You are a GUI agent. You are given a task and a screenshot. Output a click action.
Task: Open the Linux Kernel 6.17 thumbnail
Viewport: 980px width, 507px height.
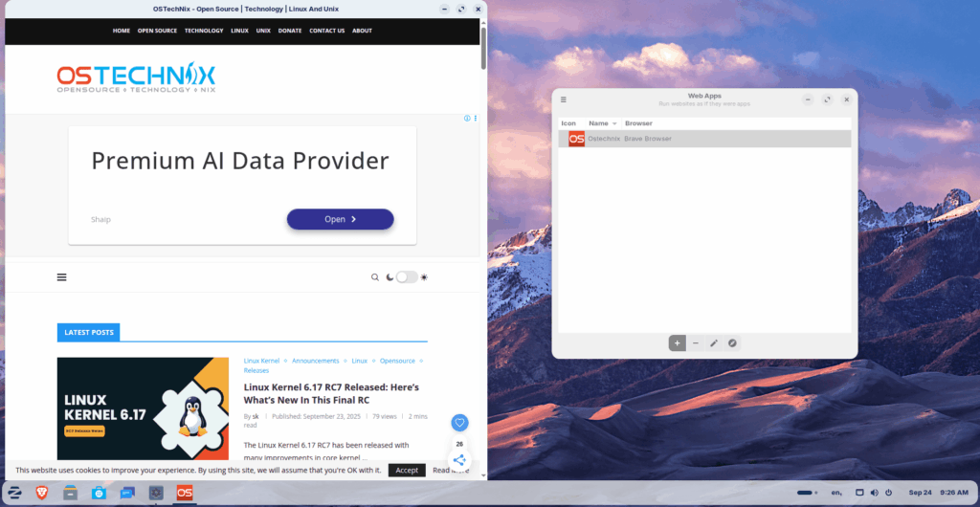(143, 409)
